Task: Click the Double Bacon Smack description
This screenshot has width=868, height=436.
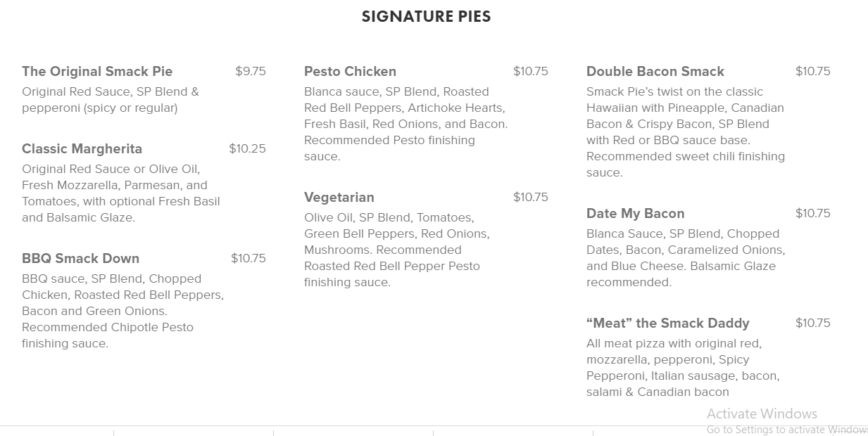Action: [x=685, y=132]
